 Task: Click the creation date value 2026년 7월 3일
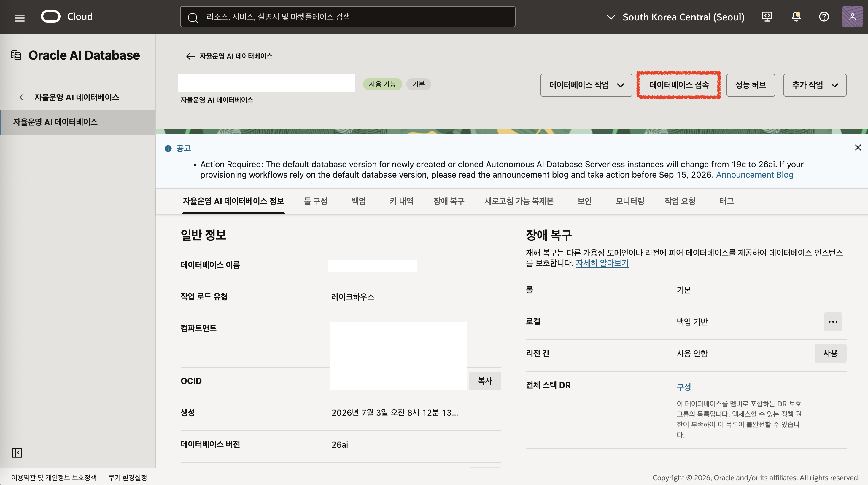[395, 413]
